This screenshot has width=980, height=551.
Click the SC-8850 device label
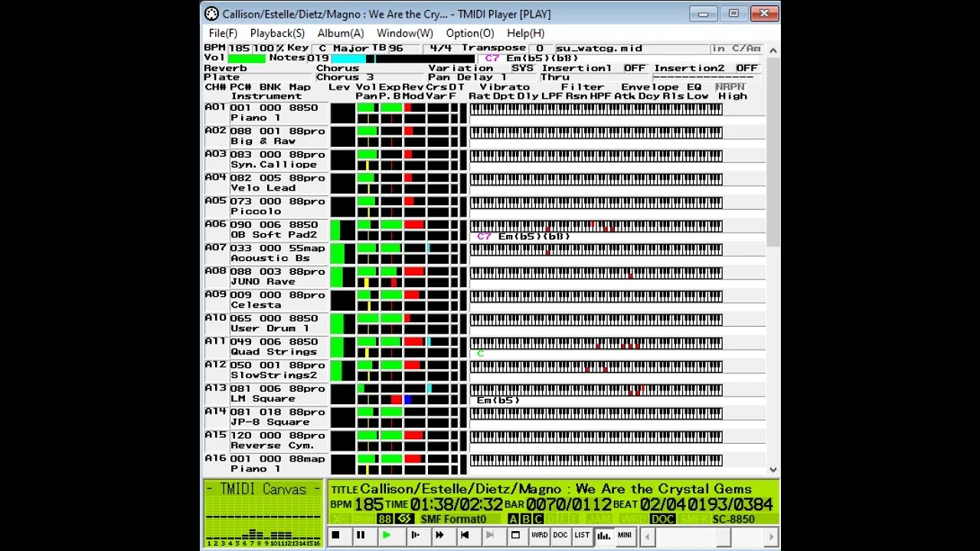tap(733, 520)
